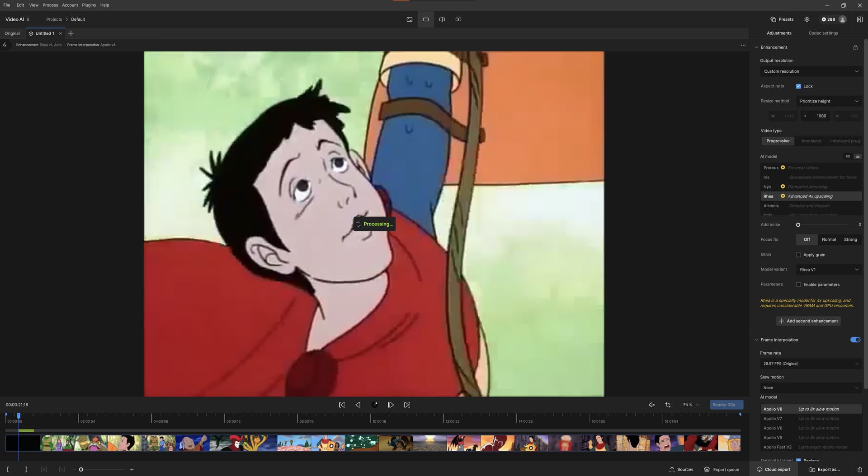Viewport: 868px width, 476px height.
Task: Open Cloud export
Action: tap(774, 470)
